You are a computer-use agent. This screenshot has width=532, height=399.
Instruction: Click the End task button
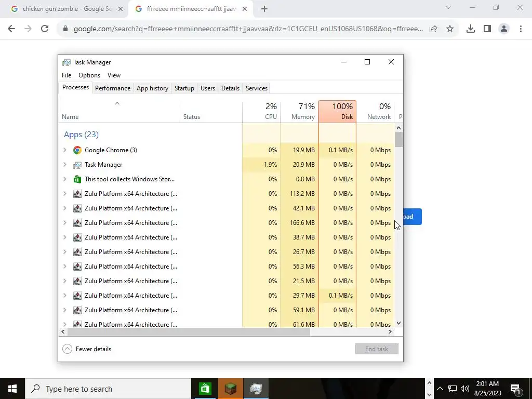pyautogui.click(x=377, y=349)
